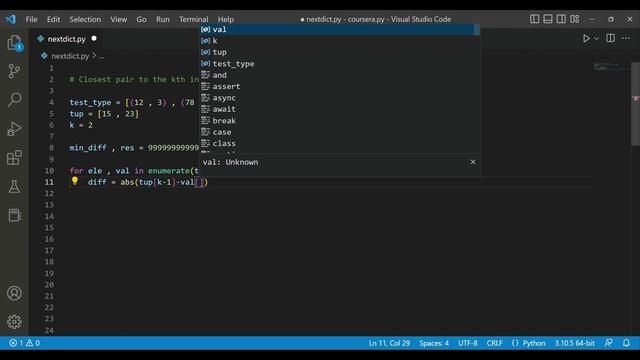Click 'UTF-8' encoding in status bar

click(x=468, y=343)
